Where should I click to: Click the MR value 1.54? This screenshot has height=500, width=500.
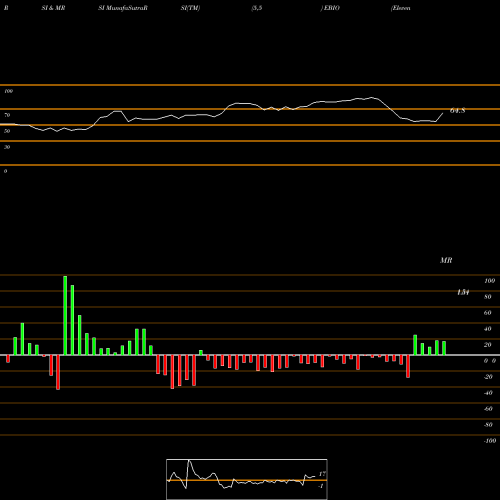(x=463, y=292)
